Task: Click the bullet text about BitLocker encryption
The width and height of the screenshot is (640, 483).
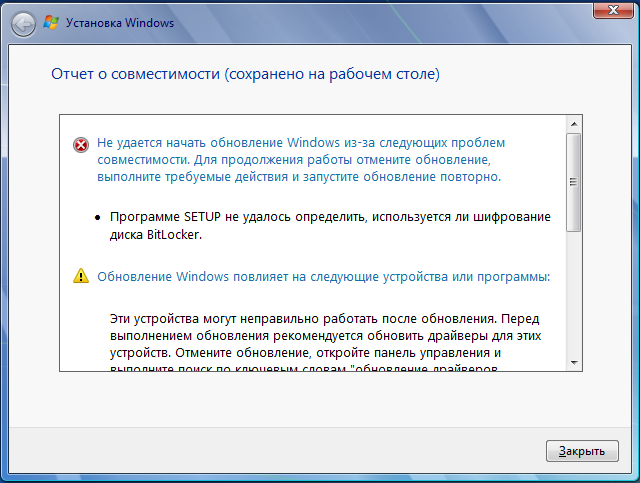Action: (330, 225)
